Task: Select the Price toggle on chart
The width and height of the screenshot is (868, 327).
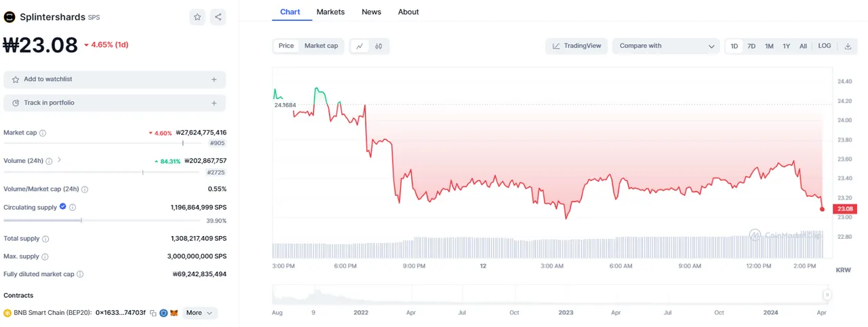Action: (x=286, y=46)
